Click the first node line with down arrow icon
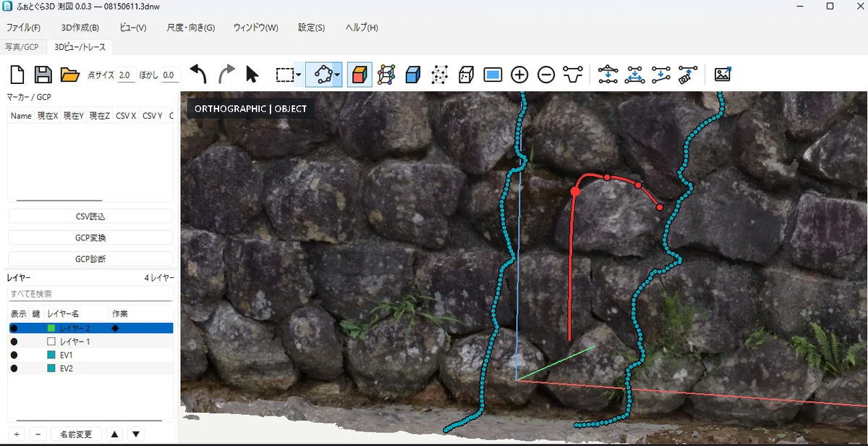The image size is (868, 446). point(608,74)
